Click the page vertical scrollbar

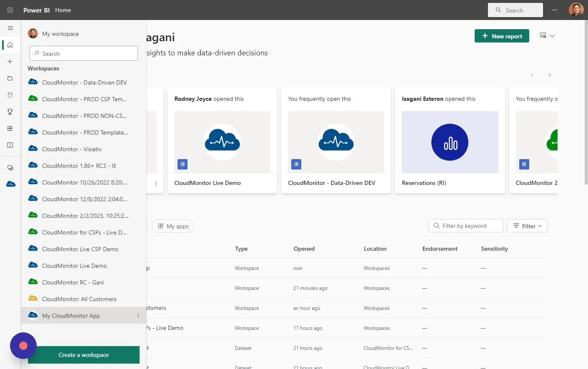tap(586, 102)
